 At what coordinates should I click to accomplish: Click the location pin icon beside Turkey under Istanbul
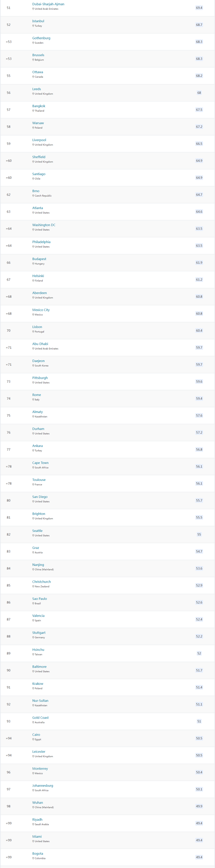[33, 26]
